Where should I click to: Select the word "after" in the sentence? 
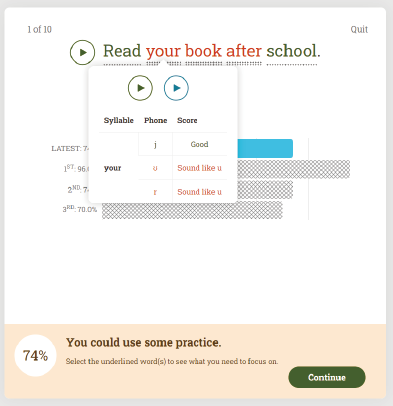[x=244, y=51]
